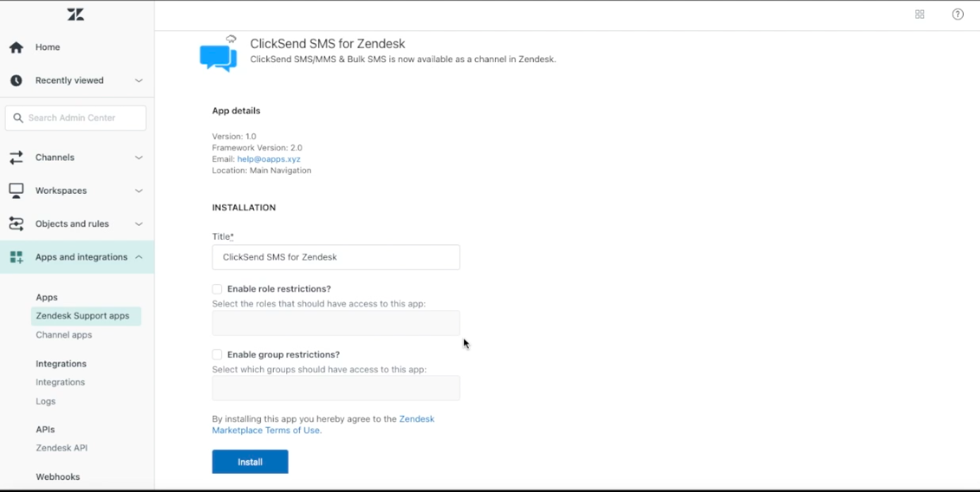Click the help@oapps.xyz email link
980x492 pixels.
(x=269, y=159)
